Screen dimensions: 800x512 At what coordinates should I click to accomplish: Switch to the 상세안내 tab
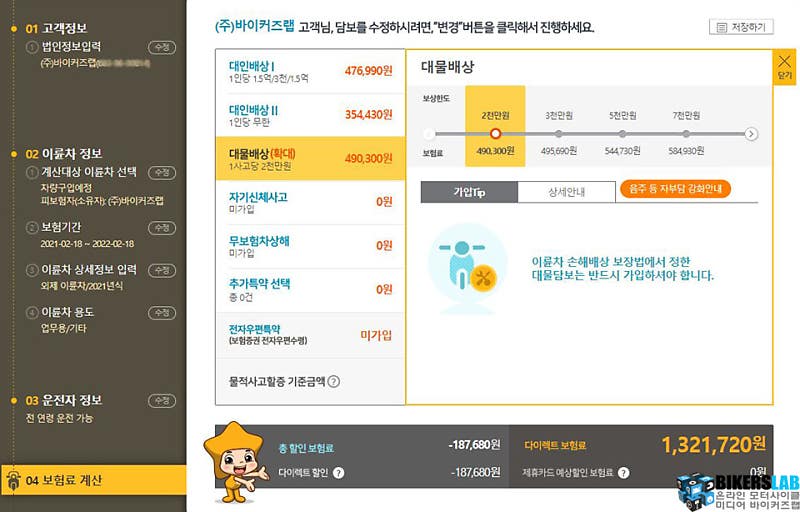pos(566,190)
